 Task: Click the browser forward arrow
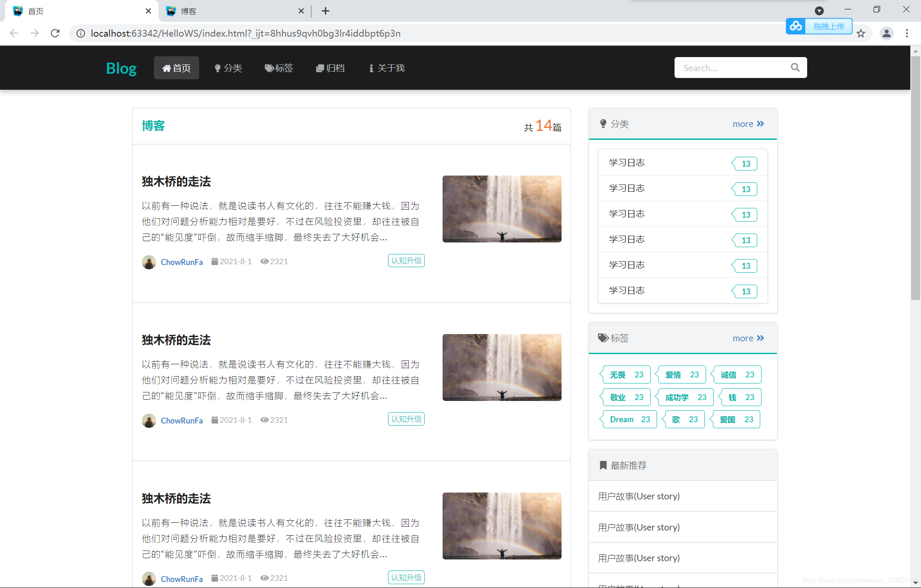(x=35, y=33)
